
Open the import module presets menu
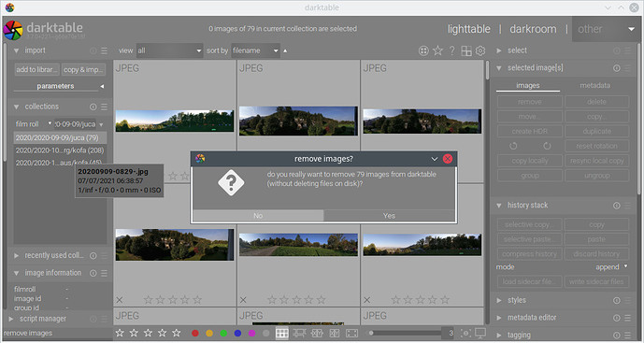(x=105, y=50)
